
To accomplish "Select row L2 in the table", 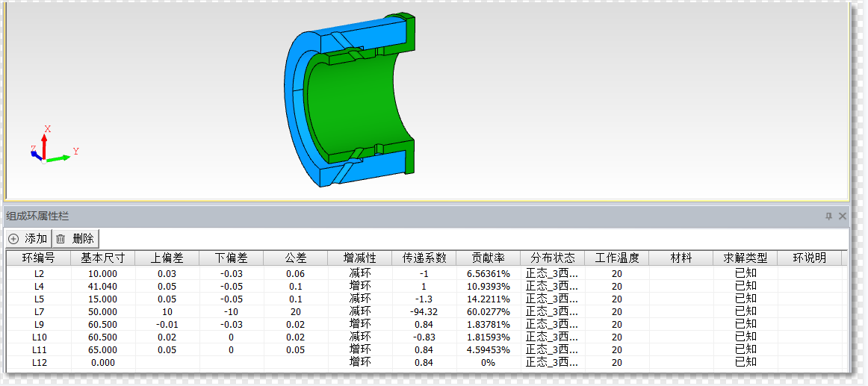I will tap(39, 273).
